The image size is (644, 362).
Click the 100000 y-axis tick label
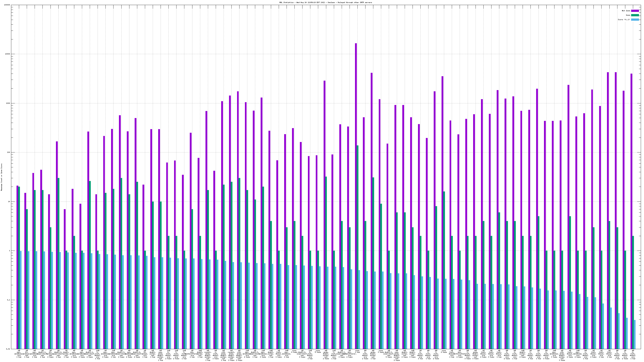7,5
